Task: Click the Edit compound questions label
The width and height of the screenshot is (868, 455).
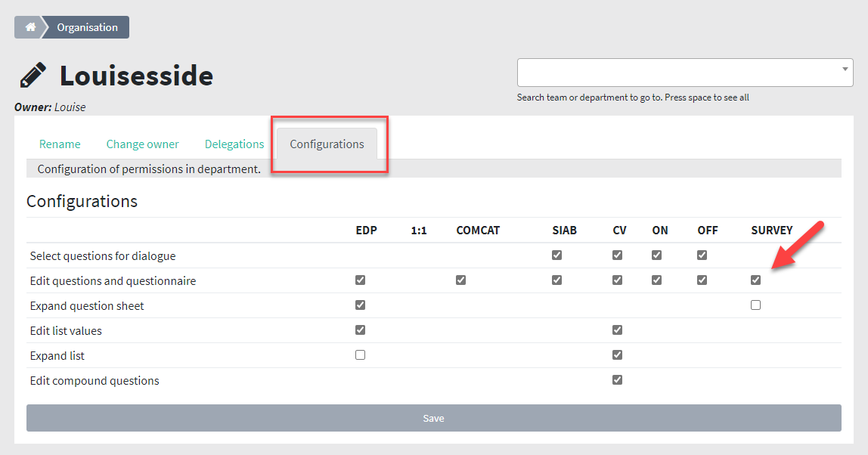Action: (x=95, y=380)
